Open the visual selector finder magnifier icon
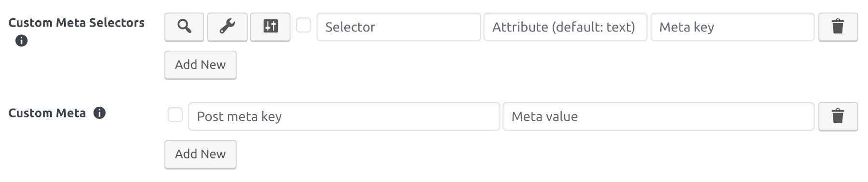 [x=184, y=27]
